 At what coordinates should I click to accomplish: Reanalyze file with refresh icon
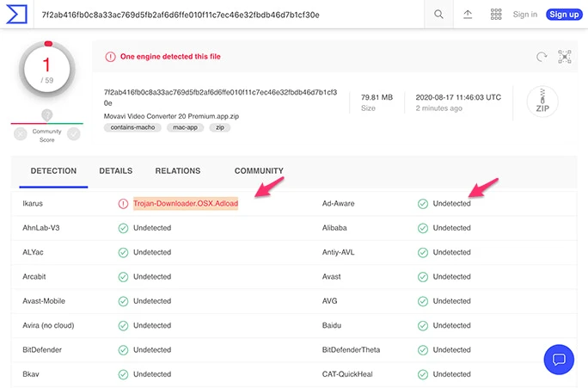pos(541,57)
